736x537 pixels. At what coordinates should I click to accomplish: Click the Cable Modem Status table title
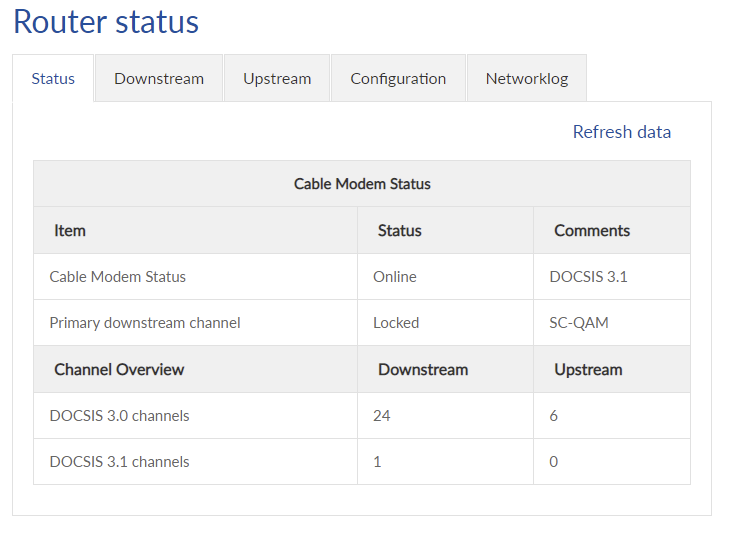[x=362, y=184]
